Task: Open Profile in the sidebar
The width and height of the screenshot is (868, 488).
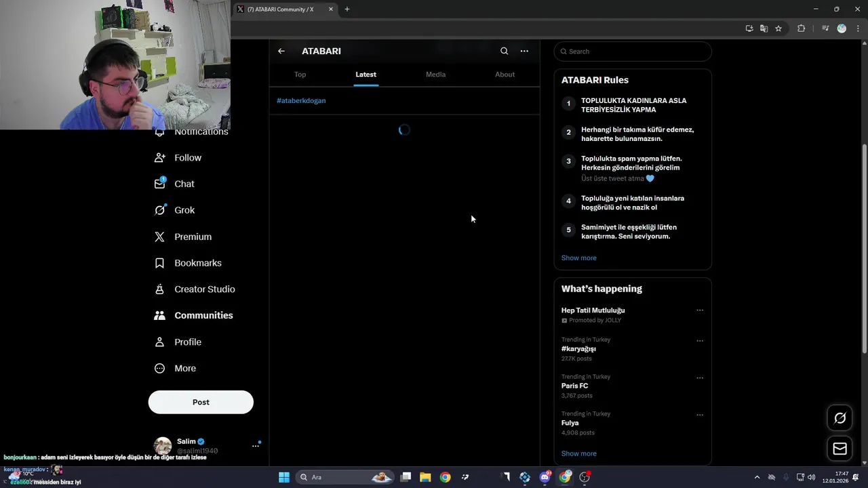Action: [x=178, y=342]
